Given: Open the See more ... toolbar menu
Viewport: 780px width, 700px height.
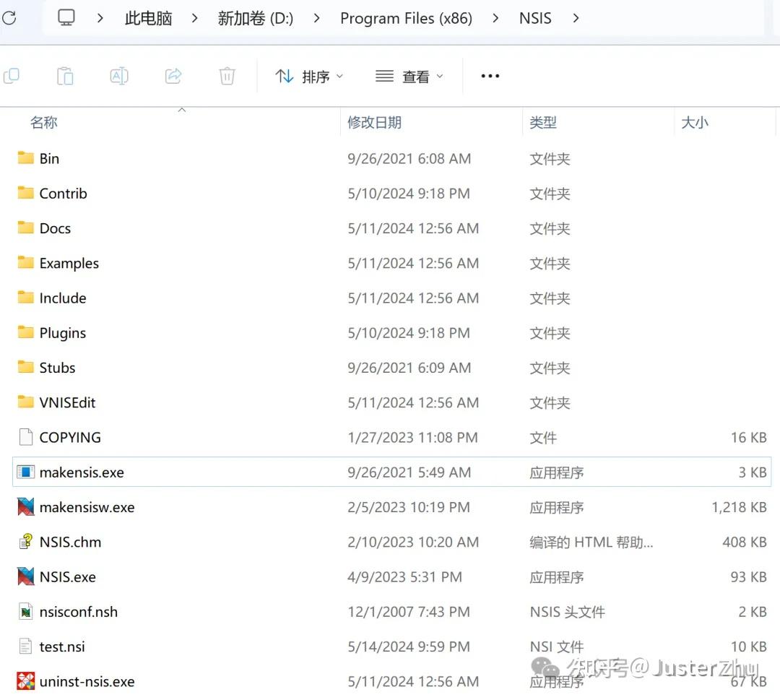Looking at the screenshot, I should pos(490,76).
